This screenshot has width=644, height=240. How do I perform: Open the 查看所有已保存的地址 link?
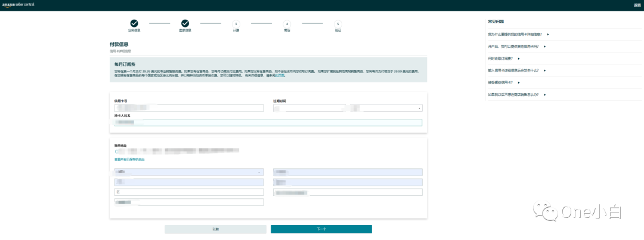click(x=129, y=159)
